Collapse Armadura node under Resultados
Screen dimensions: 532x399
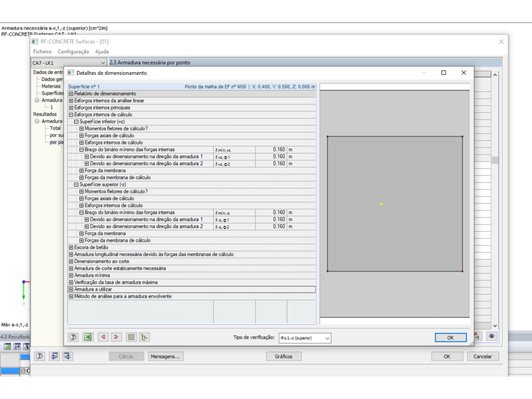pyautogui.click(x=37, y=121)
